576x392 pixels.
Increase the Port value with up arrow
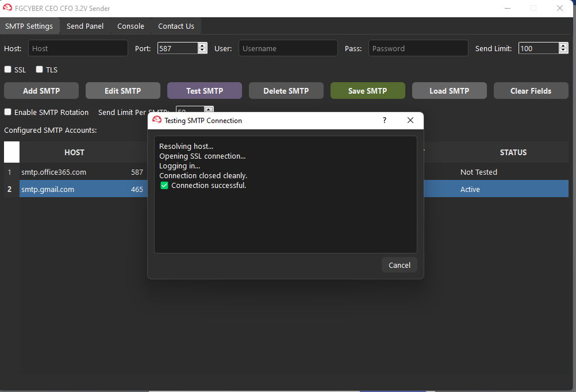202,46
